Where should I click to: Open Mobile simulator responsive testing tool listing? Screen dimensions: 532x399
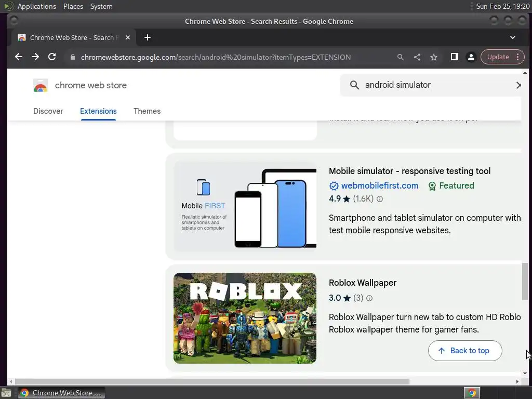[409, 171]
